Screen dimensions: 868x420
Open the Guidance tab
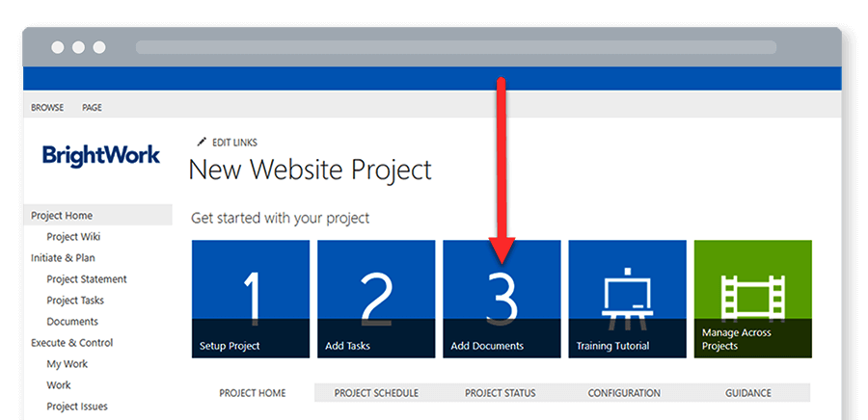(748, 393)
